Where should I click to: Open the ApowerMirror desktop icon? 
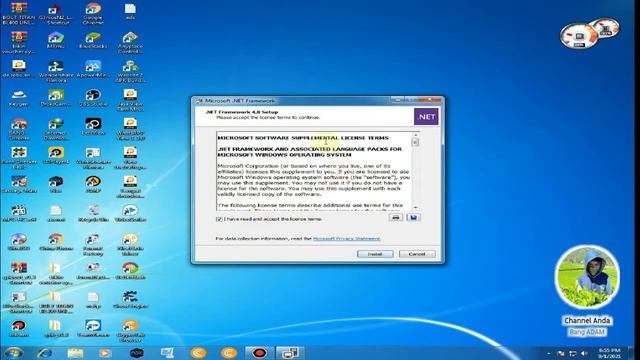[x=93, y=69]
